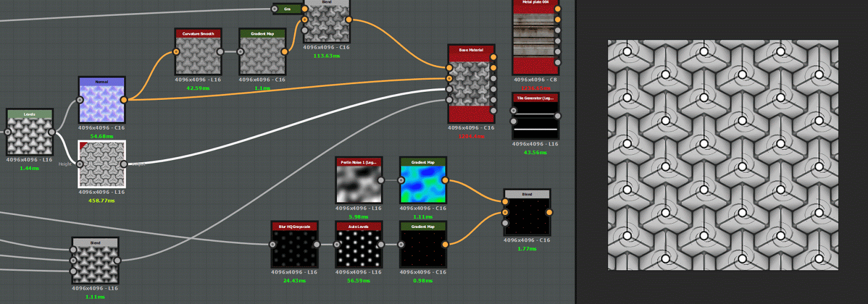This screenshot has width=868, height=304.
Task: Click the input connector of the Levels node
Action: 8,132
